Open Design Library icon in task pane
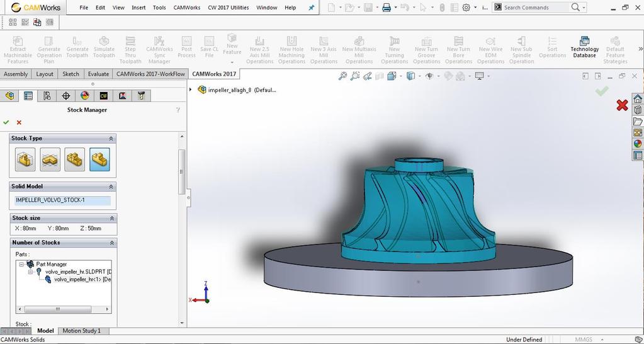 click(638, 110)
